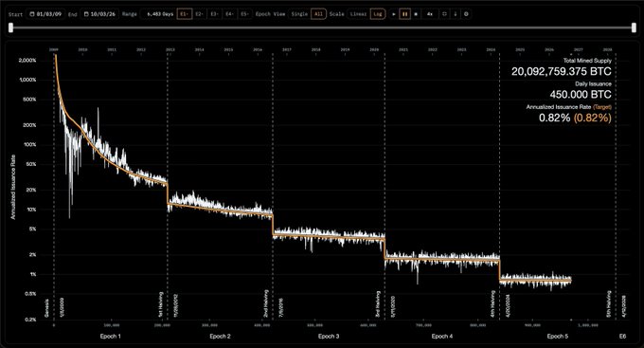
Task: Click the Annualized Issuance Rate axis title
Action: [x=12, y=187]
